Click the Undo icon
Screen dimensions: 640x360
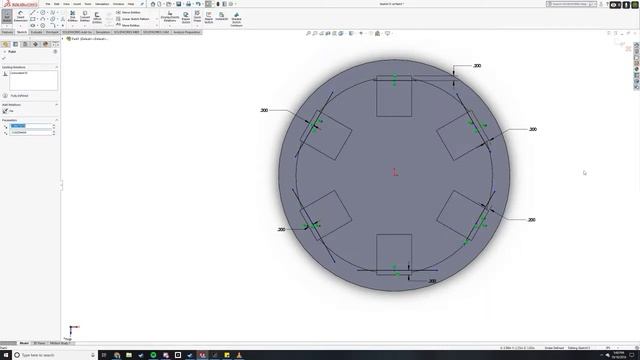[198, 4]
